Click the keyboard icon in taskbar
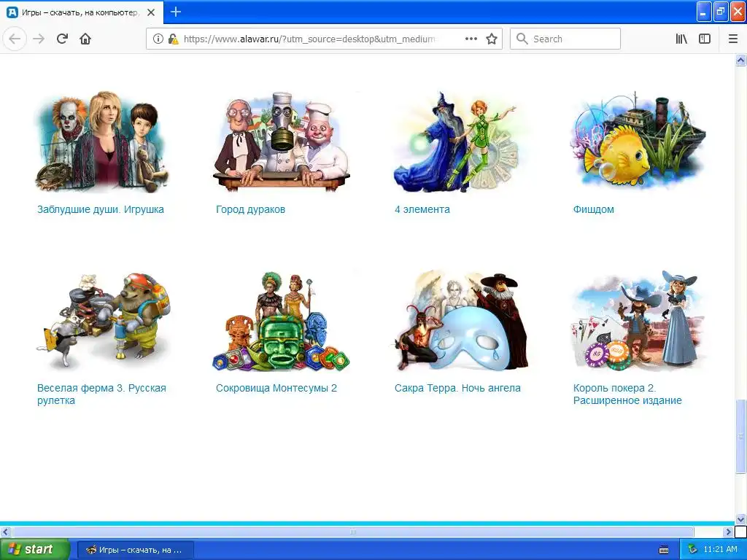 (x=664, y=550)
